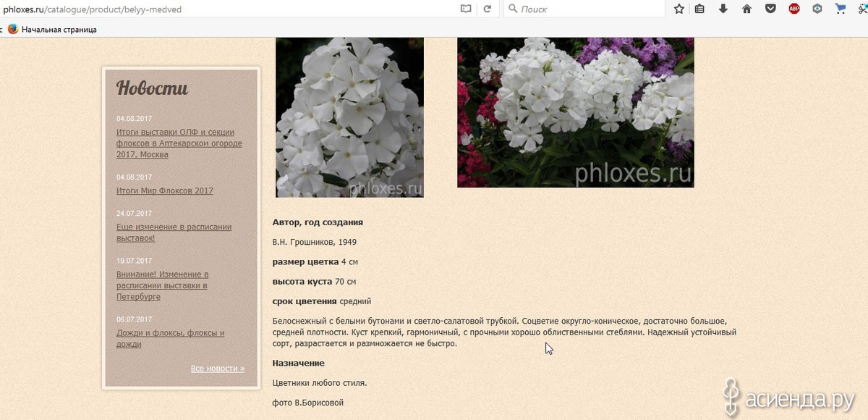Click the date 06.07.2017 in news
Viewport: 868px width, 420px height.
134,319
